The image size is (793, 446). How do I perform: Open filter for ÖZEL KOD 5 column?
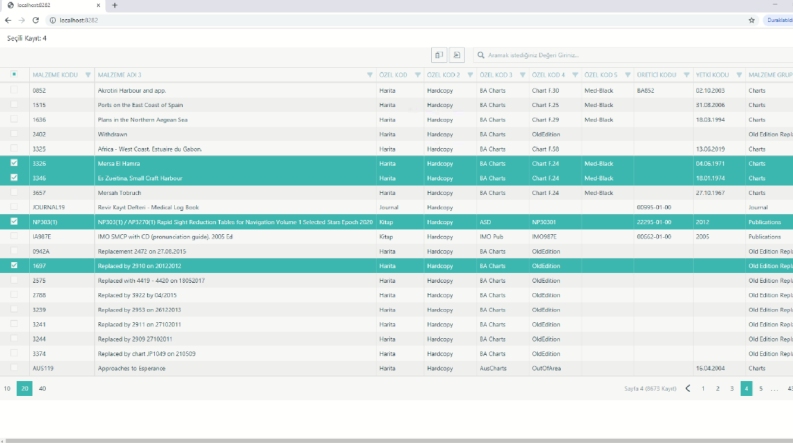point(628,75)
